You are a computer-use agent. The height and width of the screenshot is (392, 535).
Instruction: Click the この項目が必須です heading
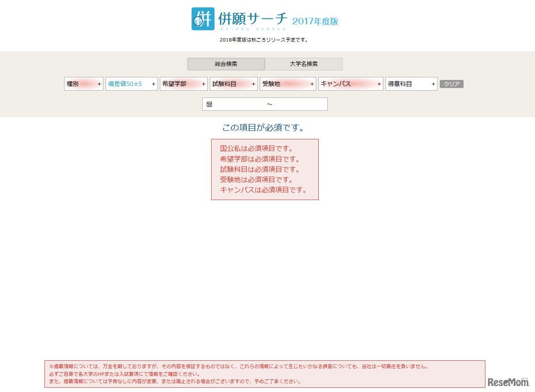click(263, 128)
